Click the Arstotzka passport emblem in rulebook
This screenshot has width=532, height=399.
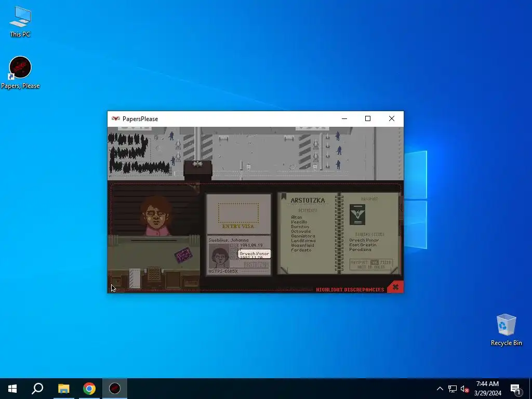[357, 215]
